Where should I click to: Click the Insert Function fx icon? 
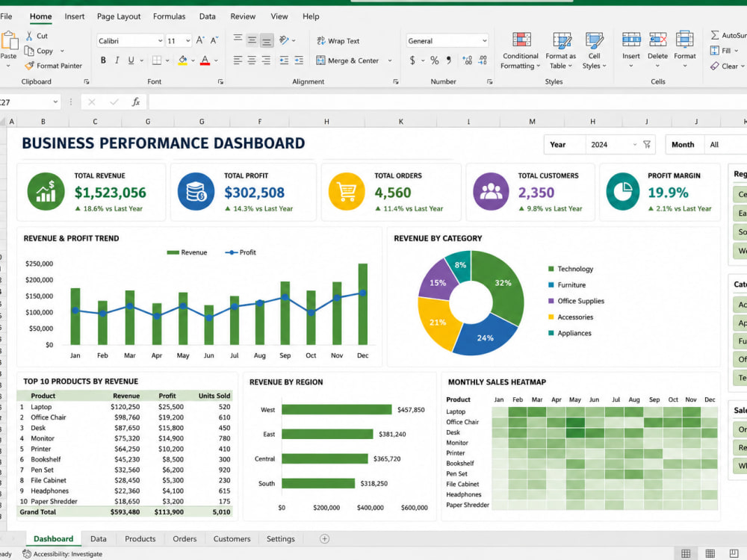click(x=136, y=102)
